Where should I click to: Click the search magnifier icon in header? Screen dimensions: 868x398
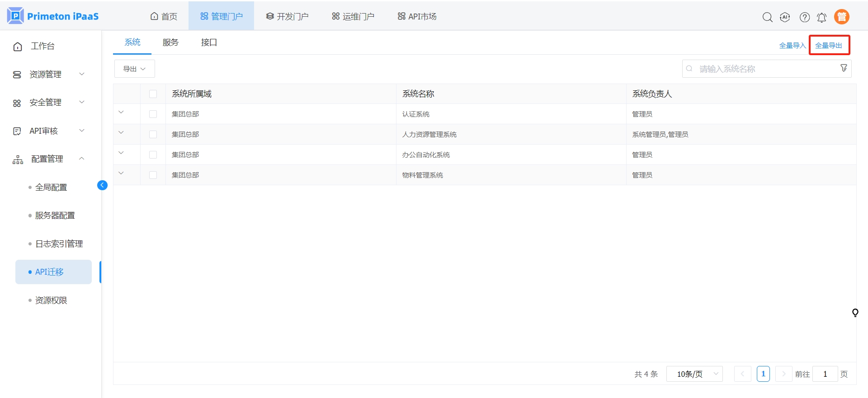767,17
